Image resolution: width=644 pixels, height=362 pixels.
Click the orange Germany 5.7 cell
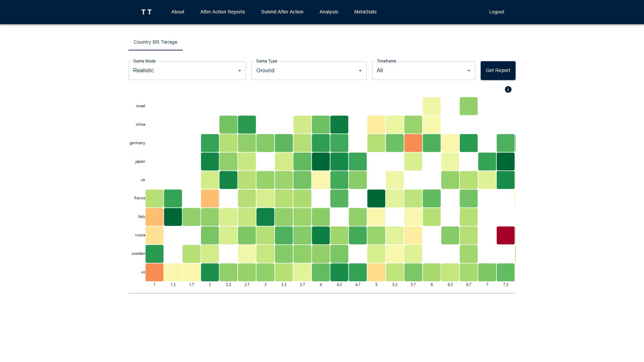pyautogui.click(x=413, y=143)
